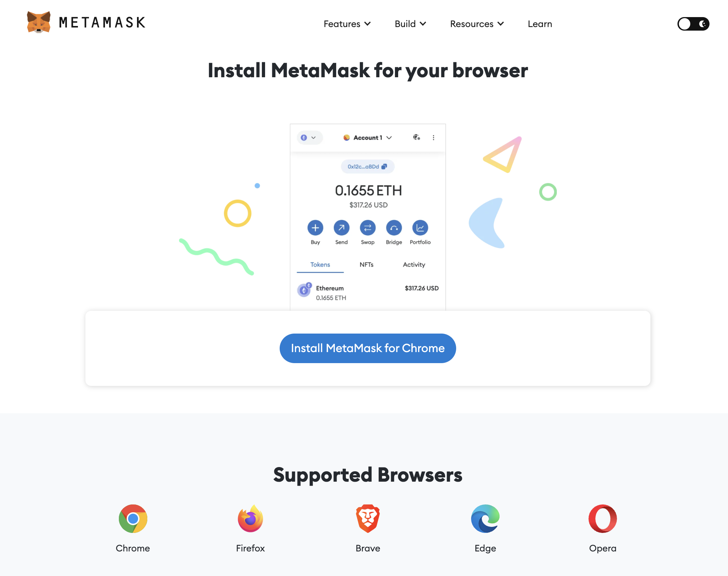Choose the Opera browser icon
The height and width of the screenshot is (576, 728).
click(x=603, y=518)
